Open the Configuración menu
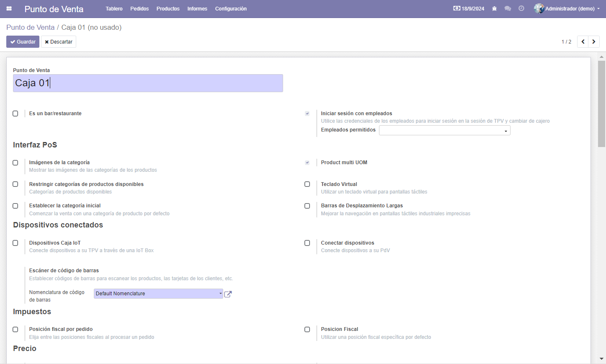The width and height of the screenshot is (606, 364). (231, 9)
